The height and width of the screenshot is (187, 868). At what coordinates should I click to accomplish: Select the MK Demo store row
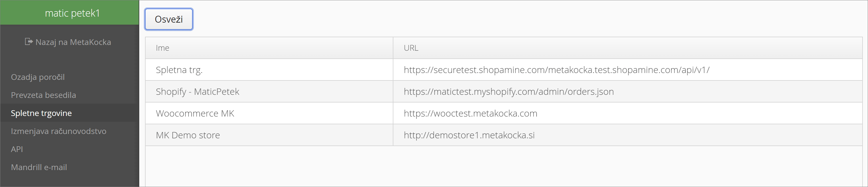[504, 135]
